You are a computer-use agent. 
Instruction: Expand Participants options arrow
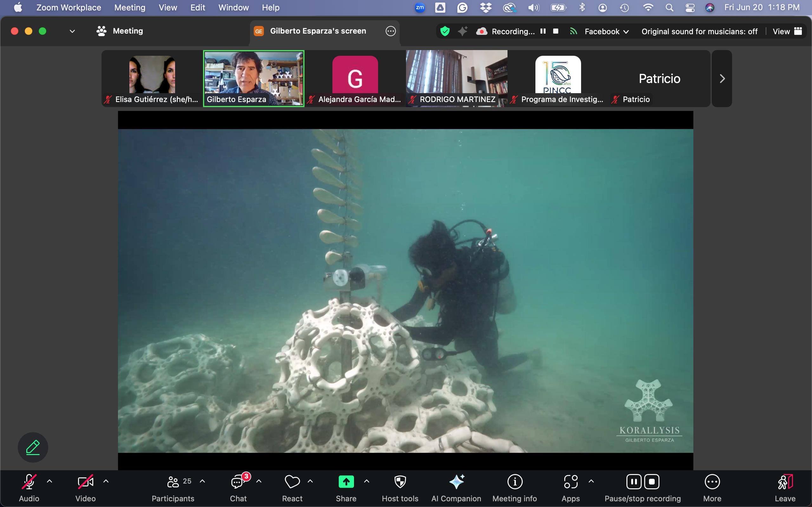tap(202, 482)
